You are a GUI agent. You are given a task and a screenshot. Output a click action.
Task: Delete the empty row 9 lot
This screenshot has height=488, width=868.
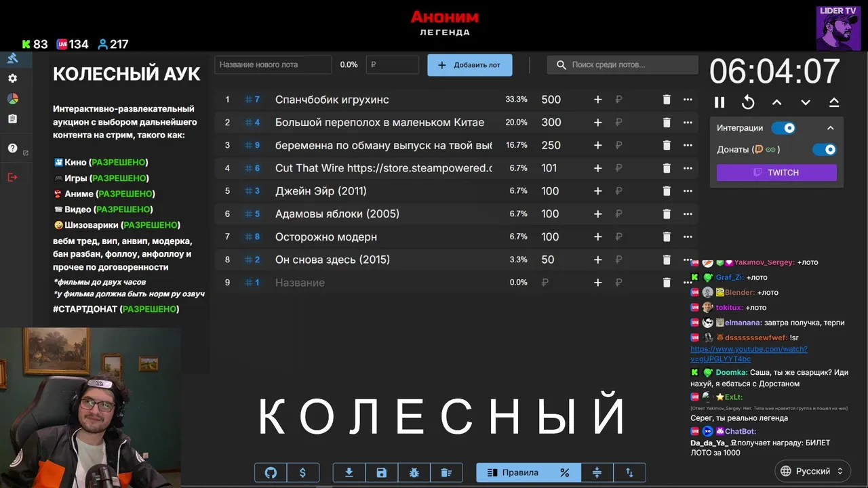tap(666, 283)
